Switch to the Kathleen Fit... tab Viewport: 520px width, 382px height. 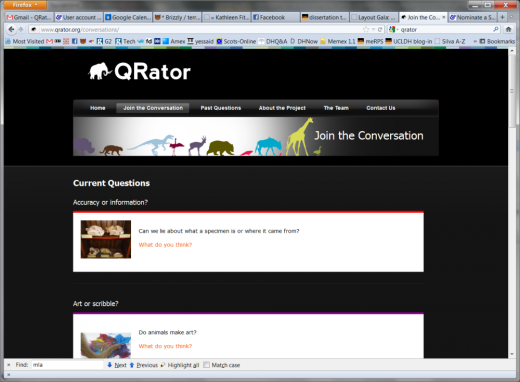click(x=227, y=17)
